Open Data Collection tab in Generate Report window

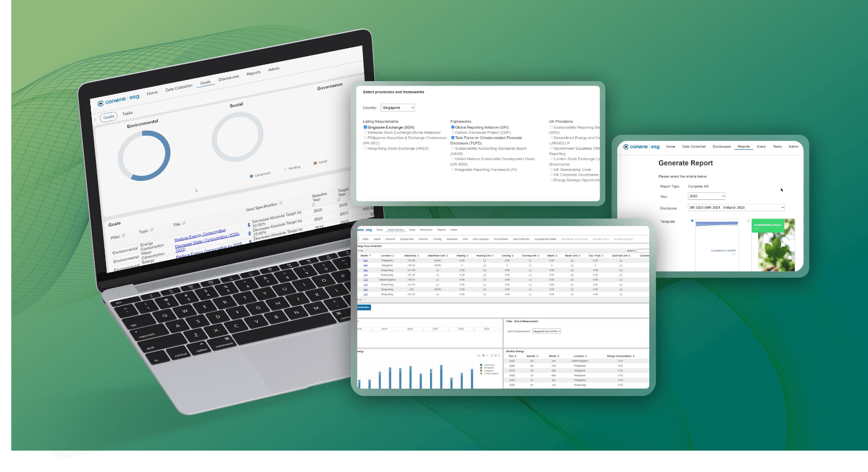pos(694,146)
